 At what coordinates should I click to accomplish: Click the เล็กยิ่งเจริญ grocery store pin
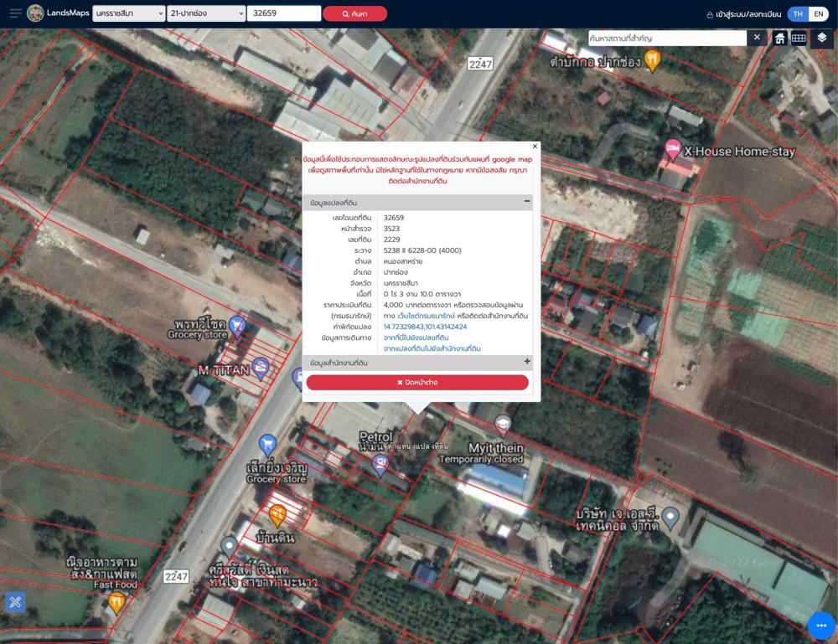pos(267,445)
